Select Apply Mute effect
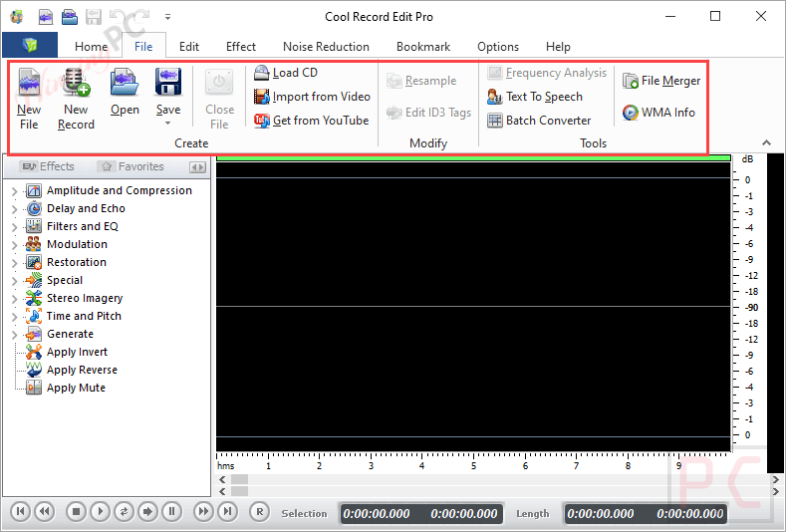786x532 pixels. pyautogui.click(x=76, y=389)
